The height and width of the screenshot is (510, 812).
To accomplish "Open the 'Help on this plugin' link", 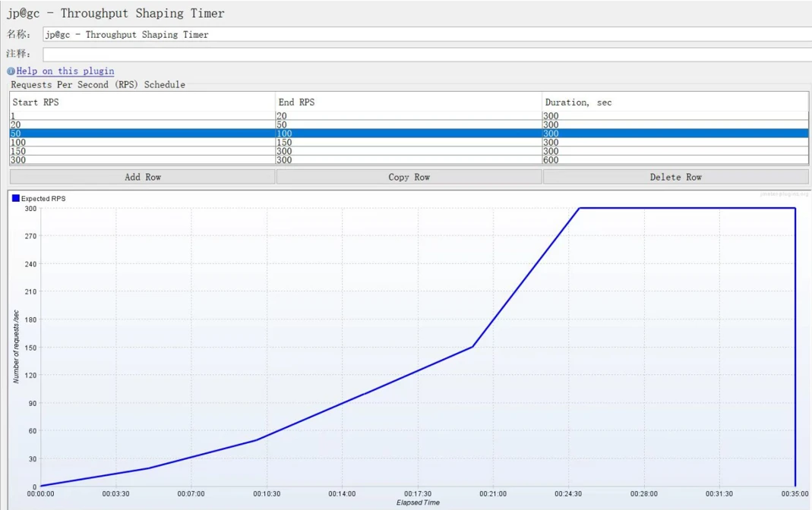I will tap(65, 71).
